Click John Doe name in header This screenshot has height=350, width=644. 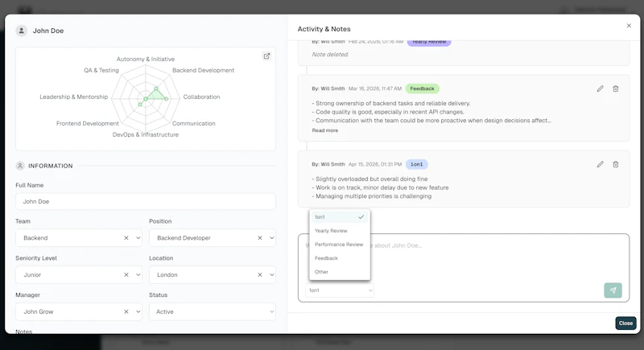[x=48, y=31]
